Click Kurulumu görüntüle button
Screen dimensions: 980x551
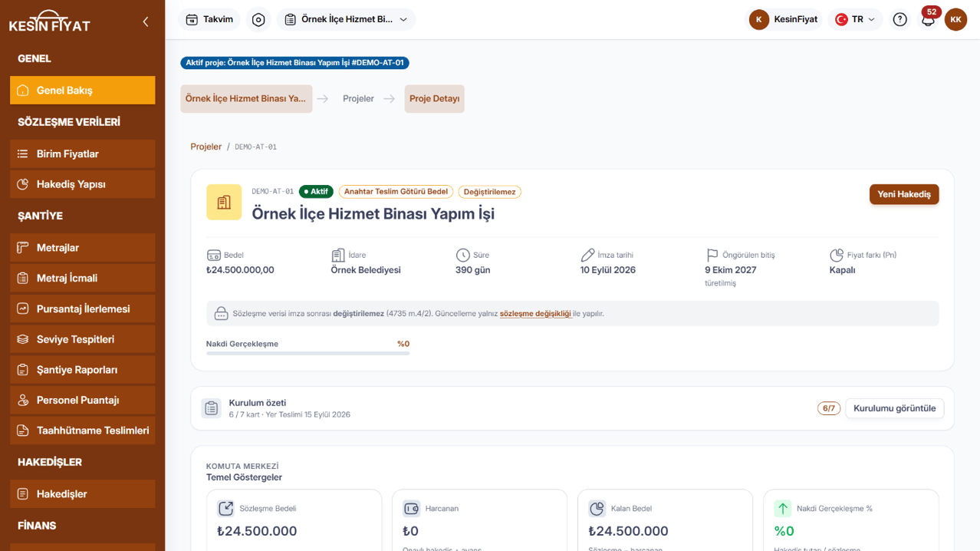pyautogui.click(x=895, y=408)
